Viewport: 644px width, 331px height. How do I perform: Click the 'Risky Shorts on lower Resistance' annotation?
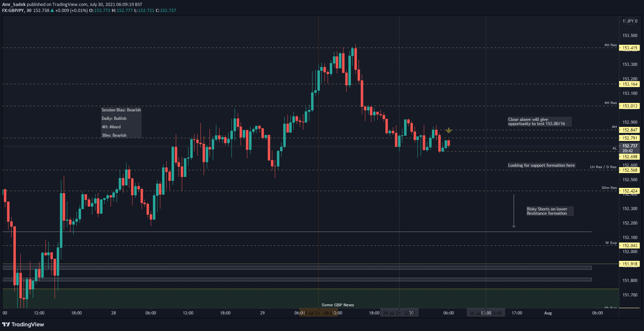coord(550,211)
